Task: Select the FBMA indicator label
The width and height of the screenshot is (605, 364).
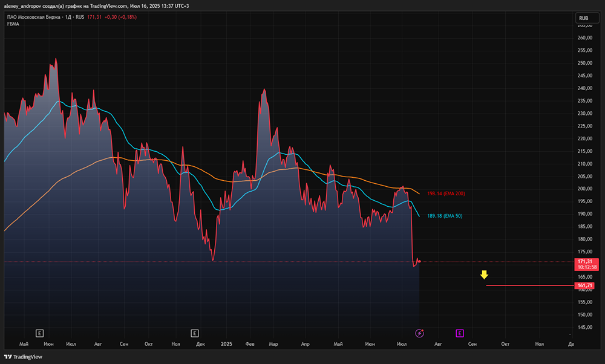Action: 13,24
